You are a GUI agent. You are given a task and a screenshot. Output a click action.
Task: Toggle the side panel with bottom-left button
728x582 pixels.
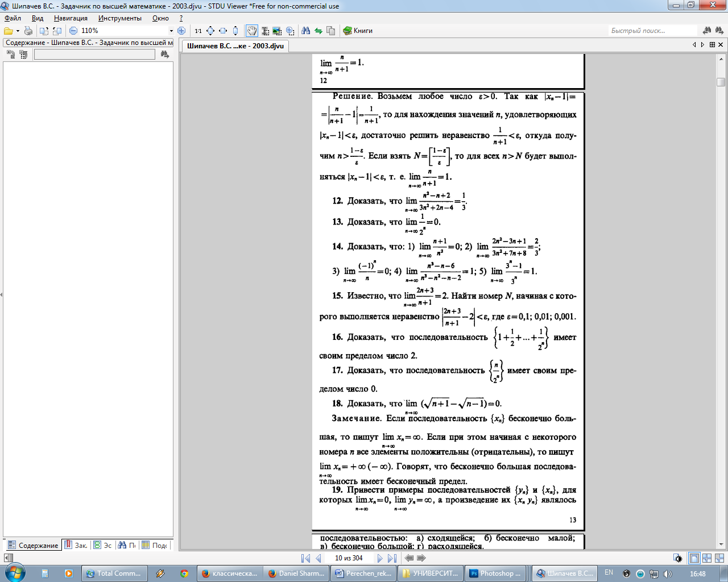[8, 558]
